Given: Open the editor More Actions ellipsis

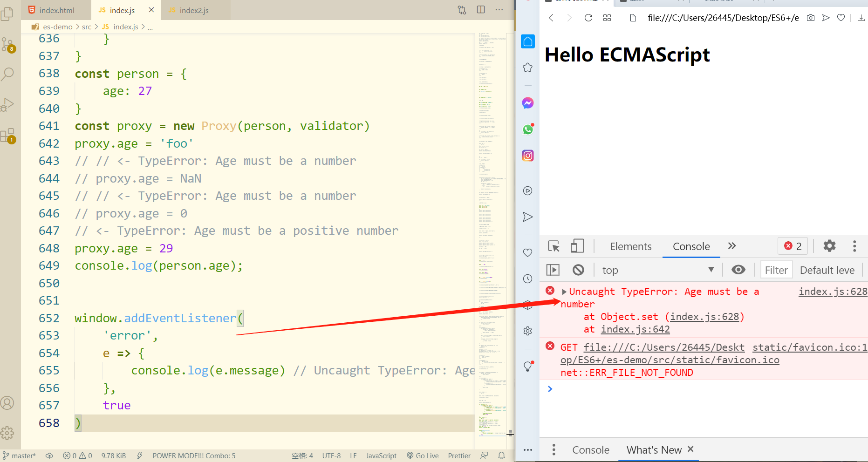Looking at the screenshot, I should (x=499, y=10).
